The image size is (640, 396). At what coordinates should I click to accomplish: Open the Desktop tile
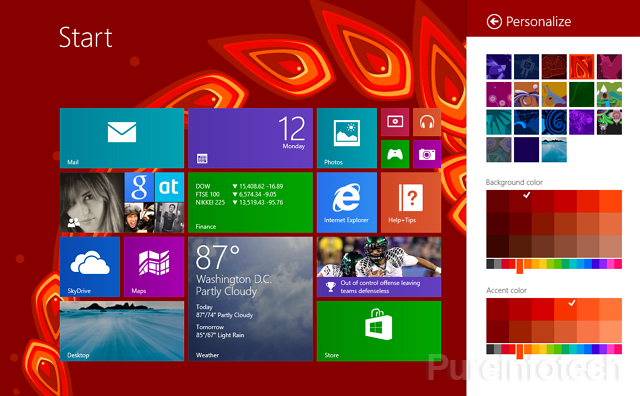[122, 331]
